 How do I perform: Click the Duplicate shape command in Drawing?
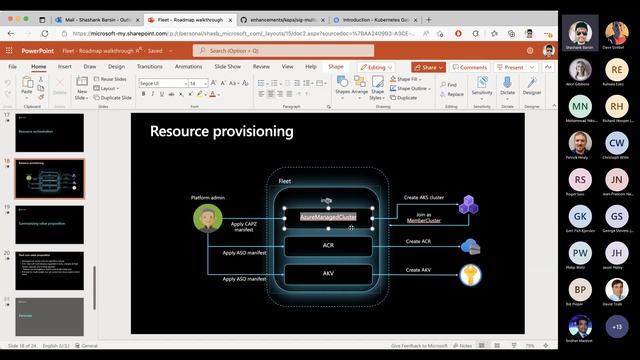(403, 98)
